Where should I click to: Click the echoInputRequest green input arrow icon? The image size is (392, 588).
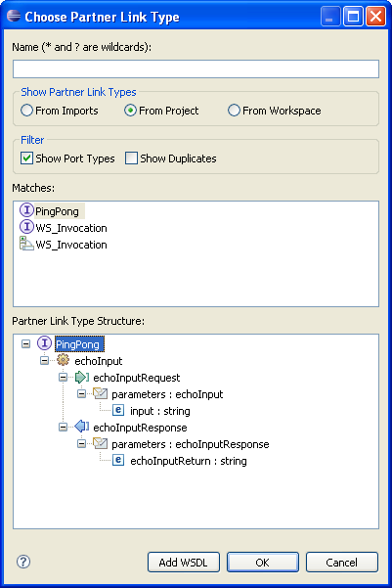81,378
